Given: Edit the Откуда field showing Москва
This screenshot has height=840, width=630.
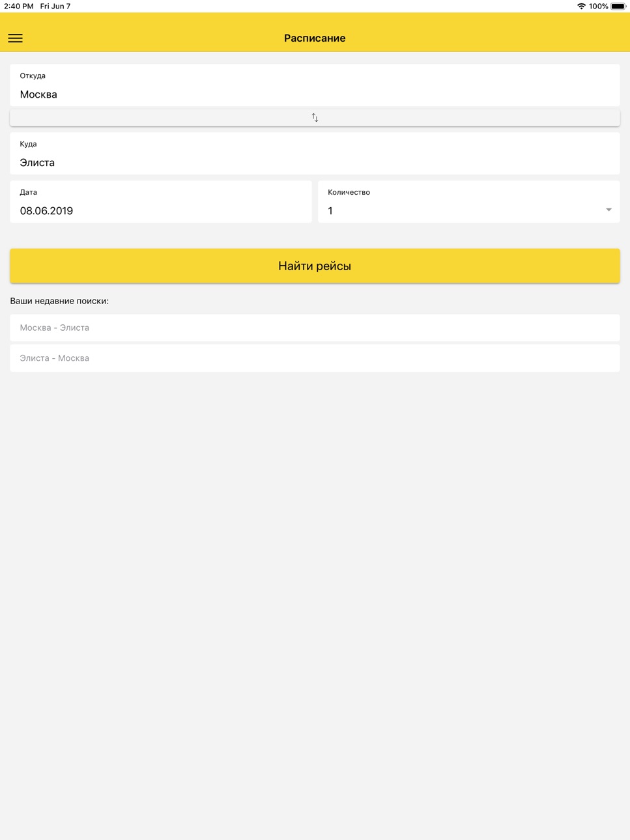Looking at the screenshot, I should point(315,85).
